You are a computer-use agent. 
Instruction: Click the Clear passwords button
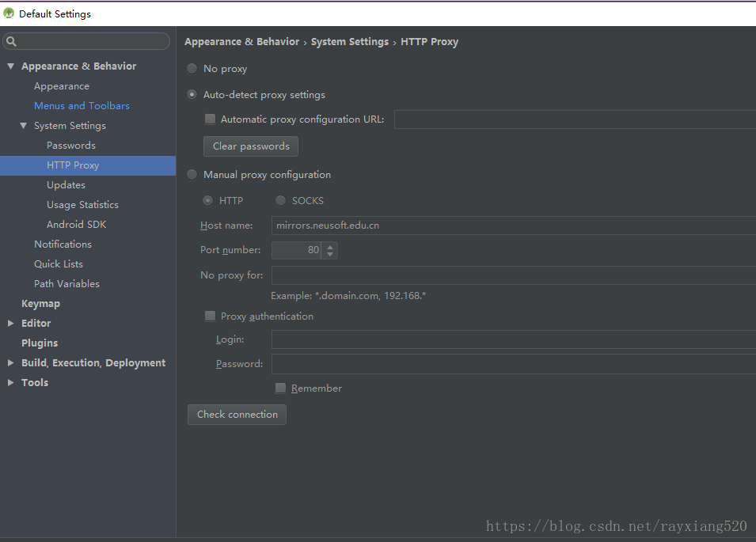(251, 146)
